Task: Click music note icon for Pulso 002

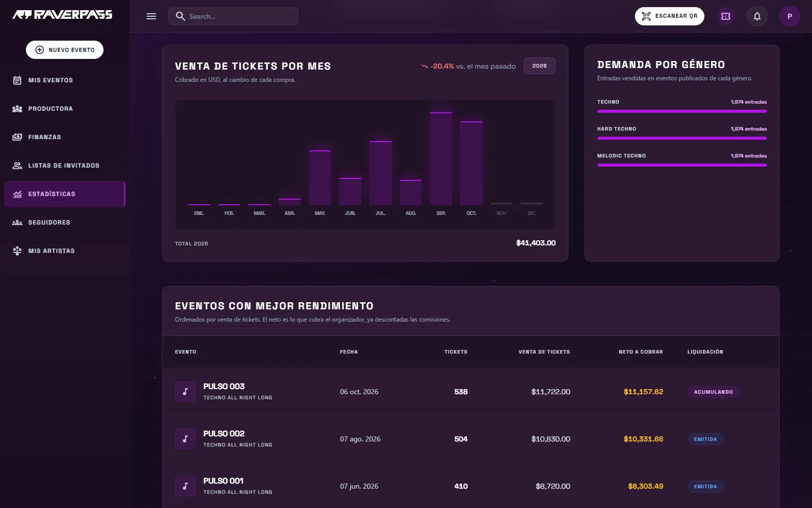Action: point(185,439)
